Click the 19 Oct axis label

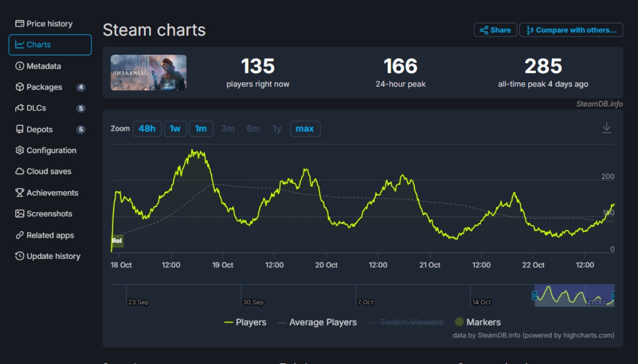(x=222, y=265)
